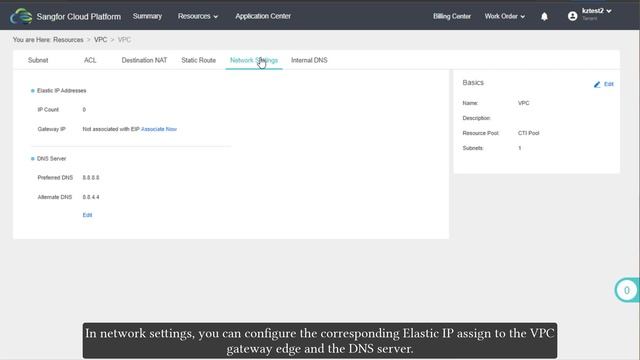The height and width of the screenshot is (360, 640).
Task: Click the IP Count label
Action: coord(48,109)
